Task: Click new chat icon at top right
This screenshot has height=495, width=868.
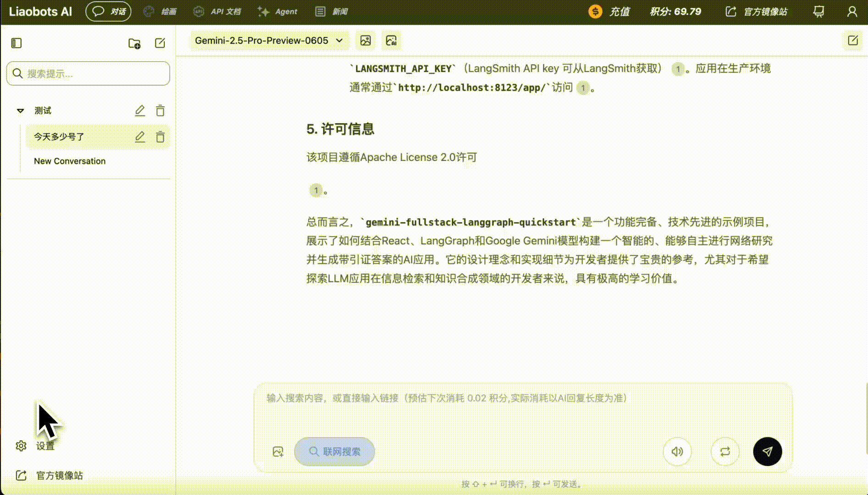Action: point(853,40)
